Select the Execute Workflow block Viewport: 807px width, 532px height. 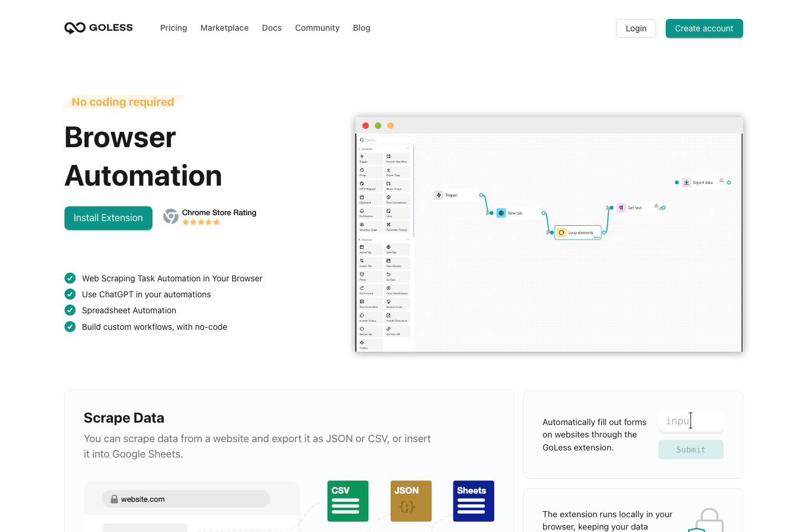coord(397,158)
